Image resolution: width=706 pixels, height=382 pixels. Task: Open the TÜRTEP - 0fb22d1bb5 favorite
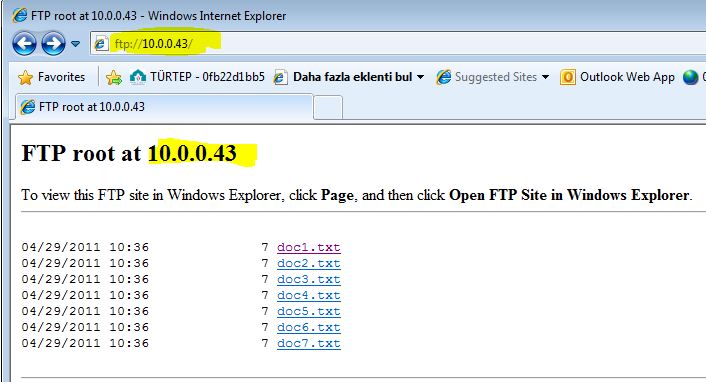[x=197, y=77]
